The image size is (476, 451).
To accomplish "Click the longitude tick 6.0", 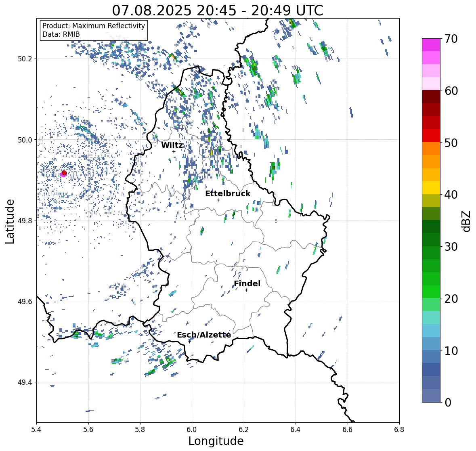I will point(192,430).
